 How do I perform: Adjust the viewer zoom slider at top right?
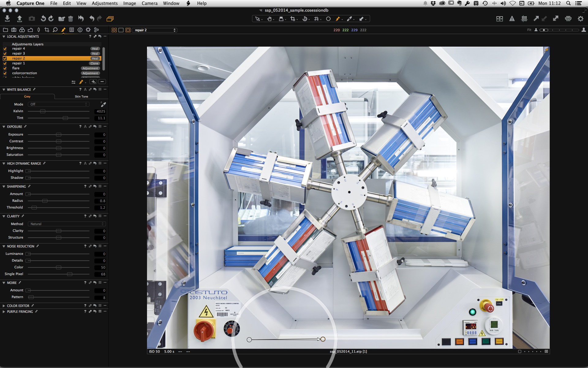tap(559, 30)
